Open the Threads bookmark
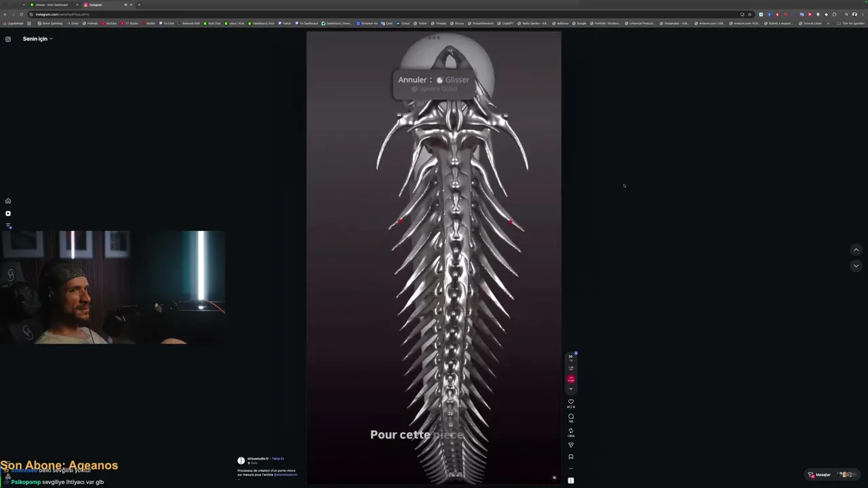868x488 pixels. pos(438,24)
